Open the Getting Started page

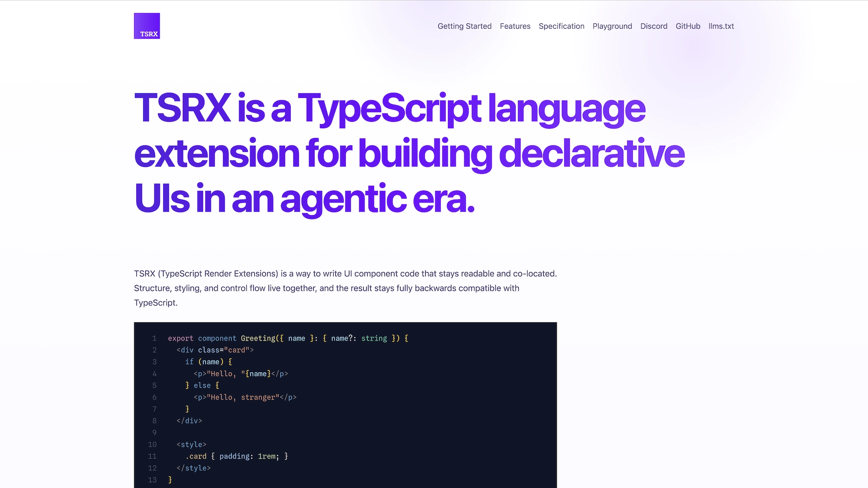[464, 26]
